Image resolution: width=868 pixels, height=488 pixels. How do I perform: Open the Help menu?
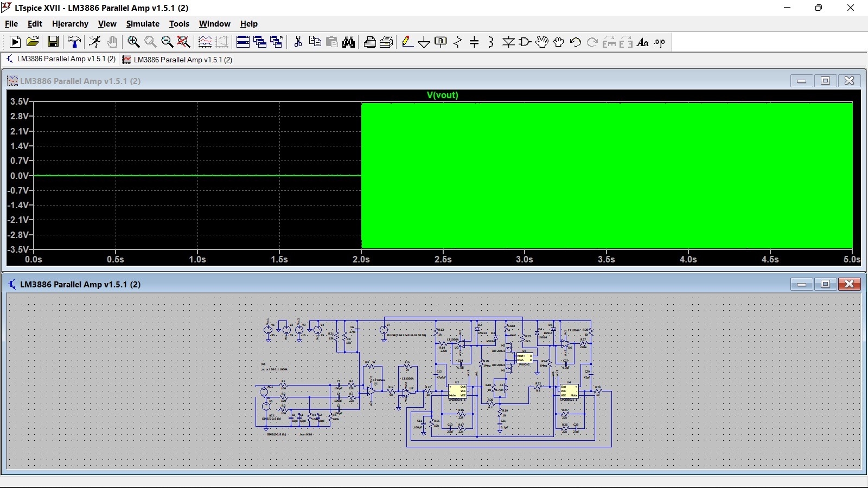click(249, 24)
